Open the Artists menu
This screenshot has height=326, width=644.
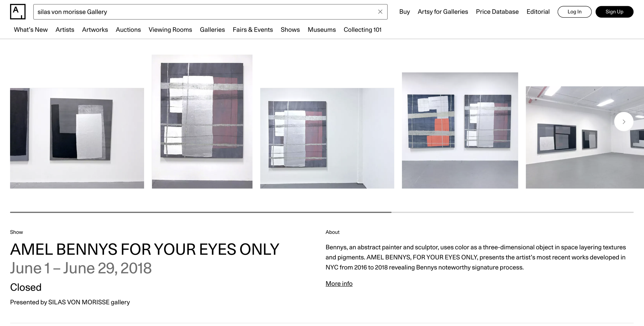coord(65,30)
